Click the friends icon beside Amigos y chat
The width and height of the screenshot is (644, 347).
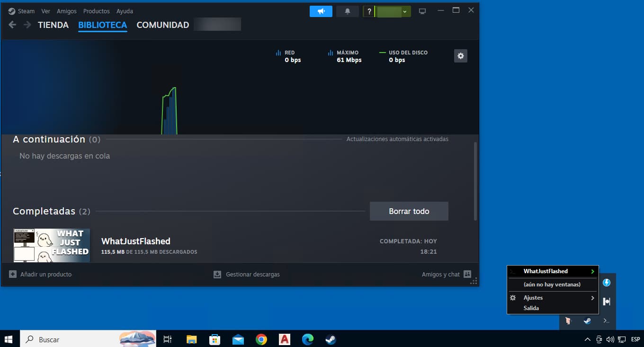(x=467, y=274)
